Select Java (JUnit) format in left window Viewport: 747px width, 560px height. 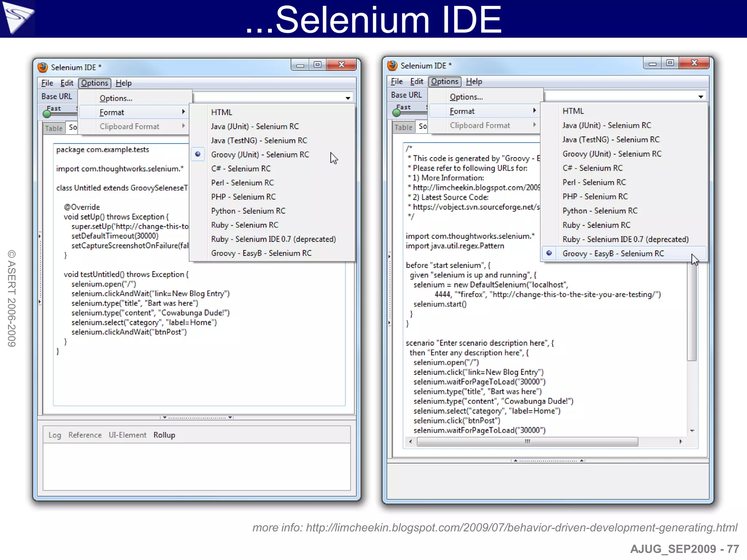tap(272, 127)
